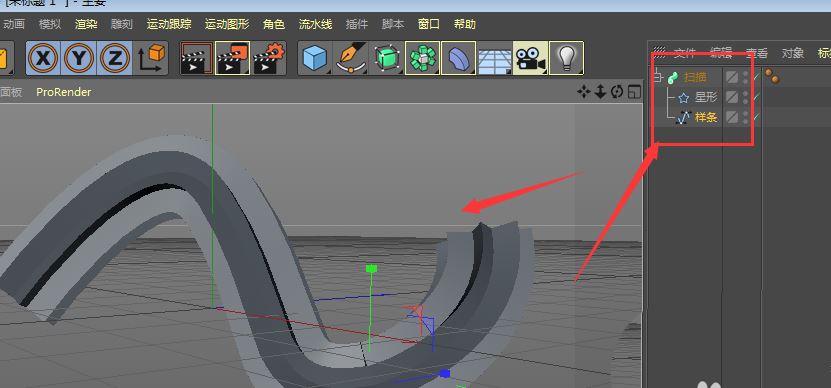This screenshot has height=388, width=831.
Task: Click the blue bend deformer icon
Action: [458, 58]
